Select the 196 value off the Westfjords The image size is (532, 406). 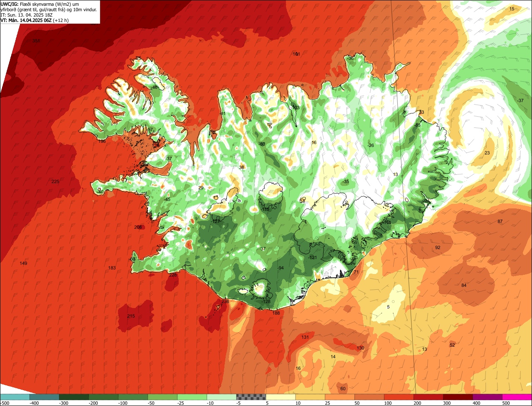(102, 141)
